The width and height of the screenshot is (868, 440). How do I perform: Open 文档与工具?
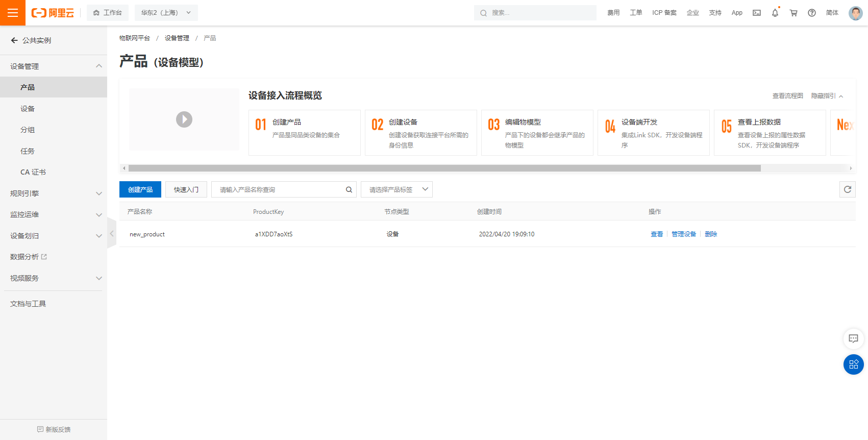tap(28, 304)
